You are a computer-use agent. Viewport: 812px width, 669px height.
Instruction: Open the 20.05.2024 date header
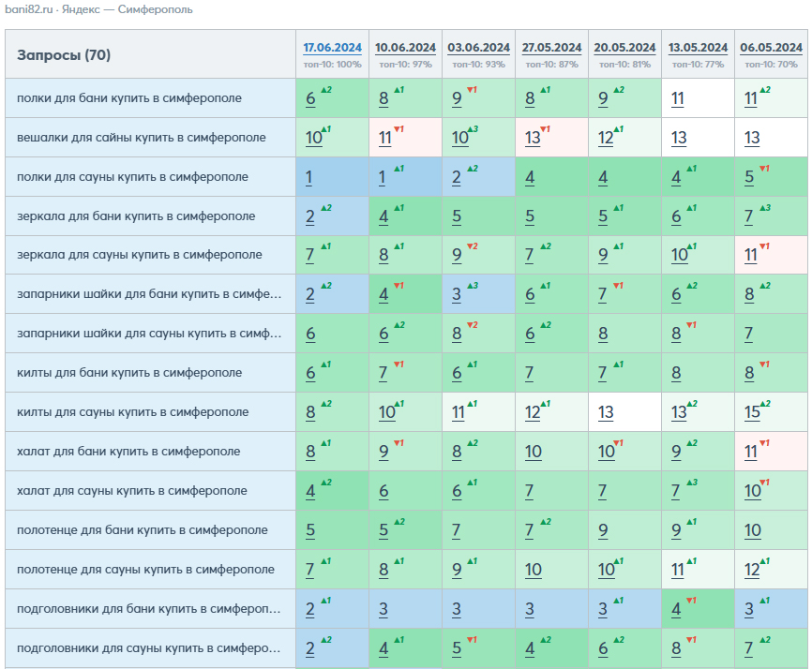(624, 48)
